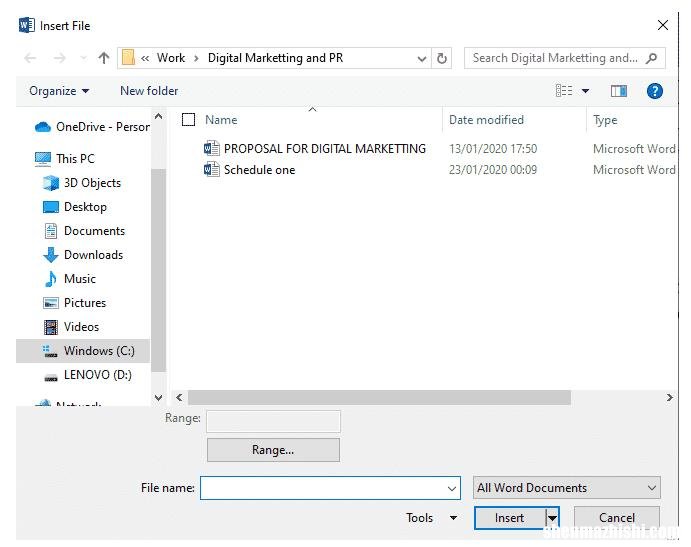691x547 pixels.
Task: Click the folder icon in address bar
Action: (128, 58)
